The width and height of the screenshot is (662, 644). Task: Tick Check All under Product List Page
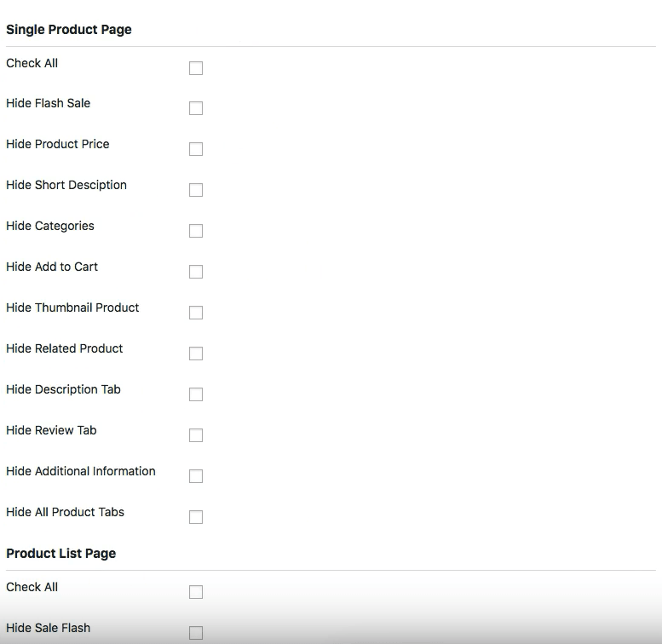coord(196,592)
